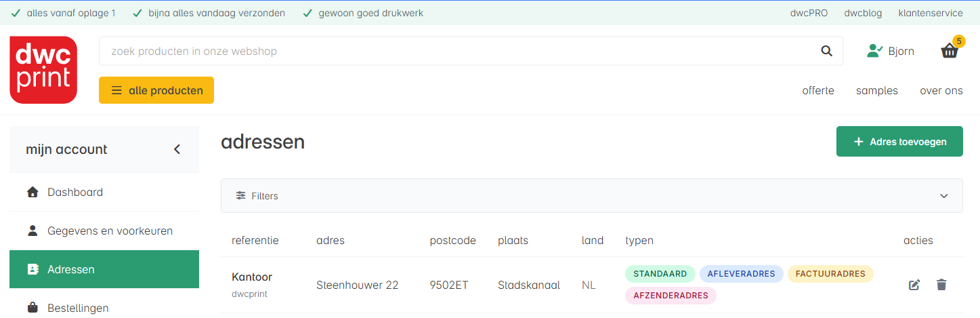
Task: Click the filter sliders icon
Action: tap(240, 196)
